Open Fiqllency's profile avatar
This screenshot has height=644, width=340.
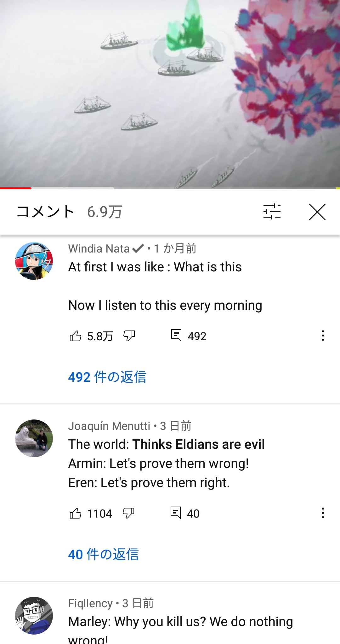coord(34,616)
